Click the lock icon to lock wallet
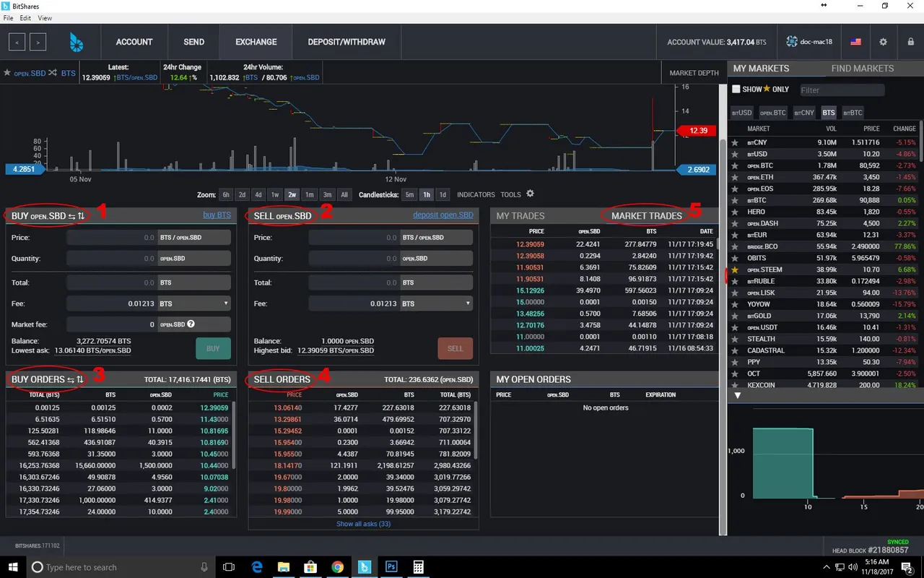924x578 pixels. tap(911, 42)
